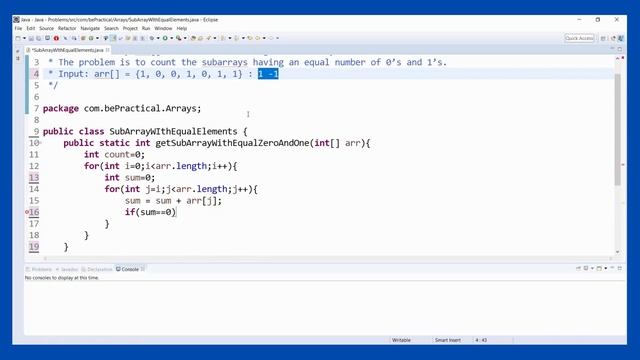Open the Source menu
Image resolution: width=640 pixels, height=360 pixels.
46,28
